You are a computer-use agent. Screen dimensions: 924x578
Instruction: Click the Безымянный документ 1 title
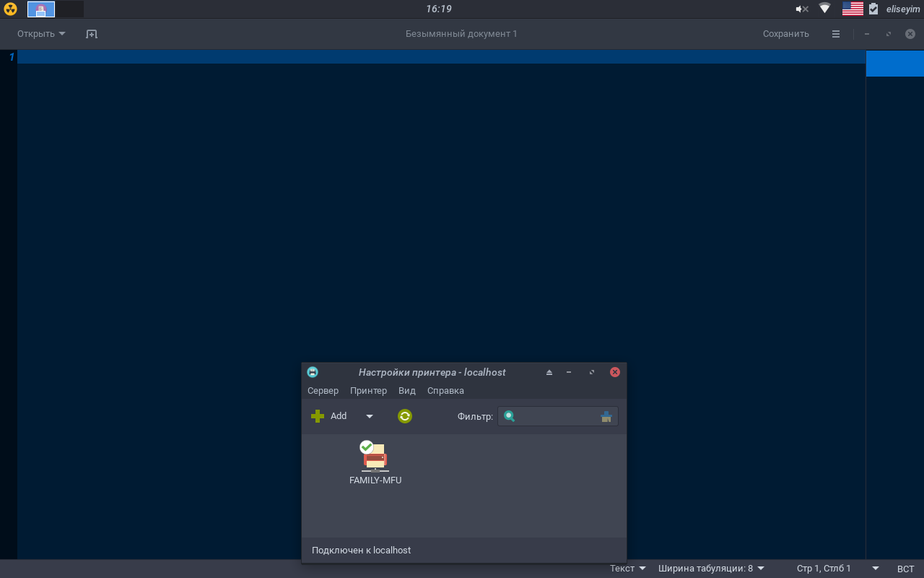click(x=461, y=34)
